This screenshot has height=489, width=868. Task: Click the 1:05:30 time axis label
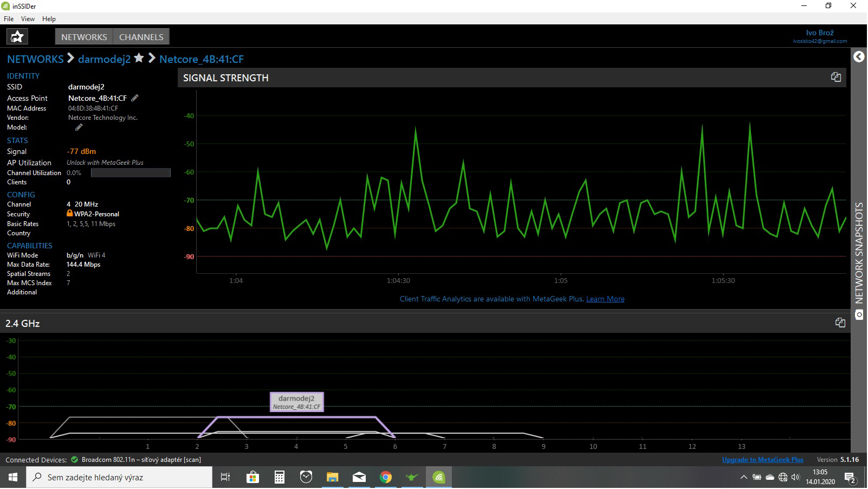[723, 281]
